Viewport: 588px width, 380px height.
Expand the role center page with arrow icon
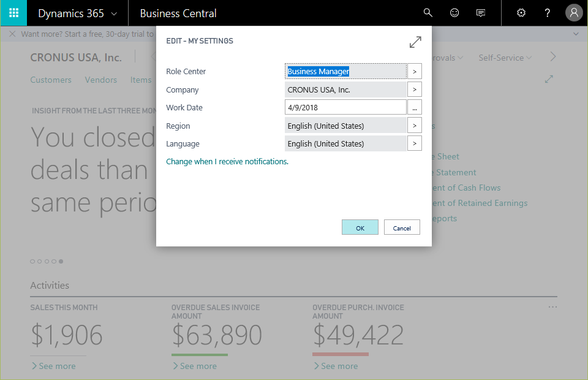coord(549,79)
